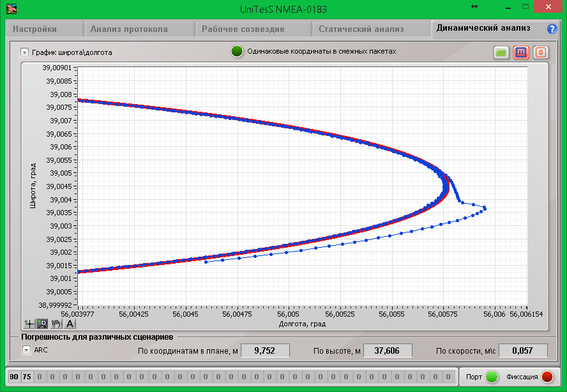Toggle the green identical coordinates indicator

238,52
